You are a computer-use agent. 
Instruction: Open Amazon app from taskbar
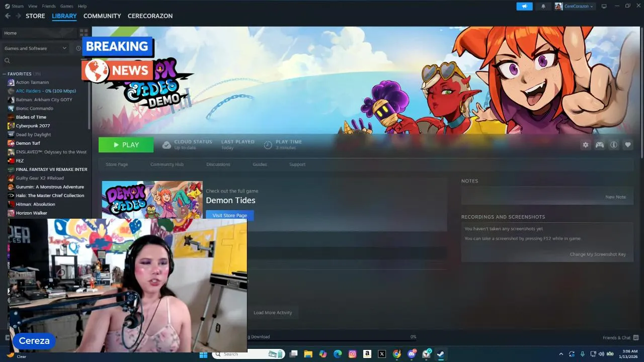click(367, 354)
